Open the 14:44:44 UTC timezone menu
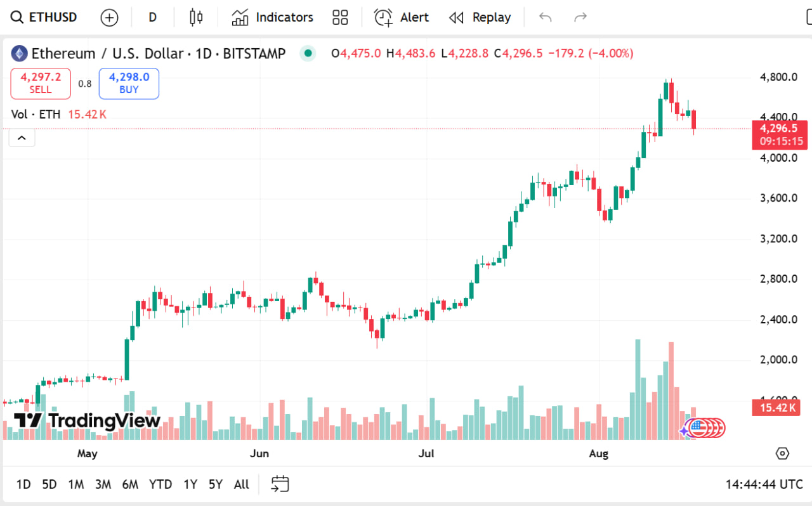The width and height of the screenshot is (812, 506). pos(764,484)
